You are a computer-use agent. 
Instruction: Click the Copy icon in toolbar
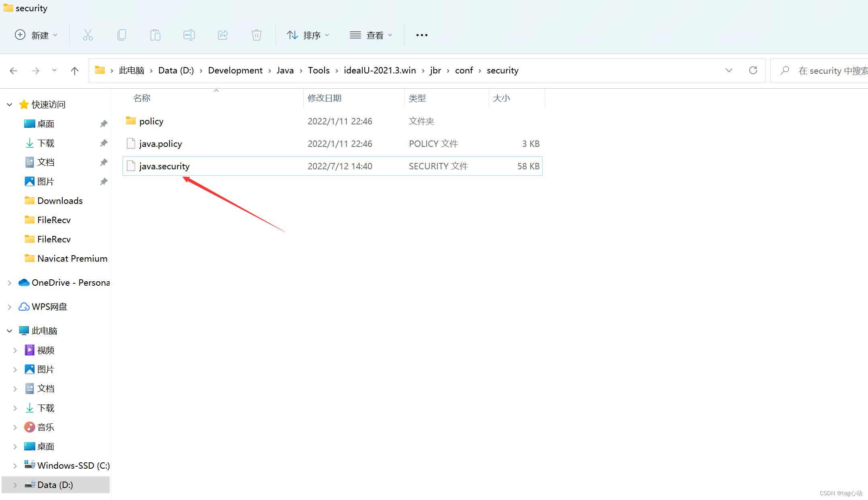coord(121,35)
